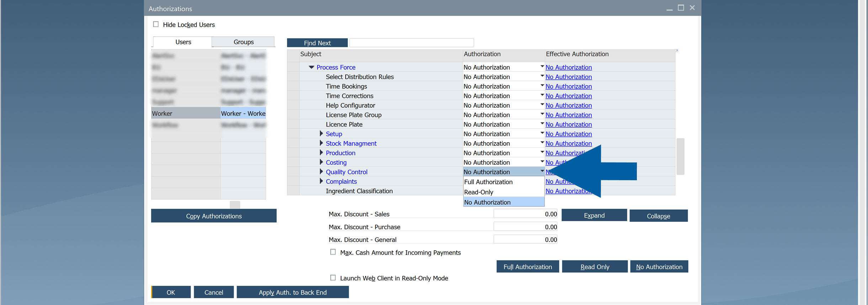Expand the Costing node
The height and width of the screenshot is (305, 868).
click(x=321, y=162)
